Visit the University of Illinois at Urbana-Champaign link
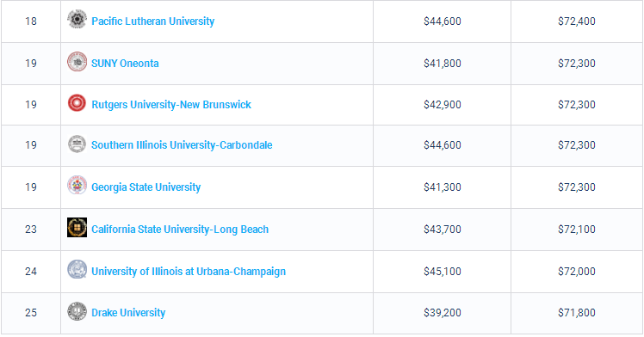The height and width of the screenshot is (337, 644). tap(189, 272)
